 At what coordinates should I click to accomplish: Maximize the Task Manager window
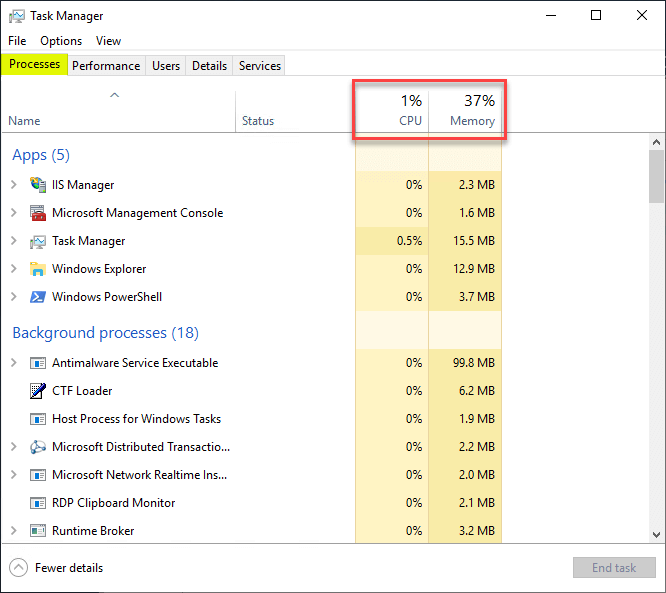pyautogui.click(x=596, y=16)
